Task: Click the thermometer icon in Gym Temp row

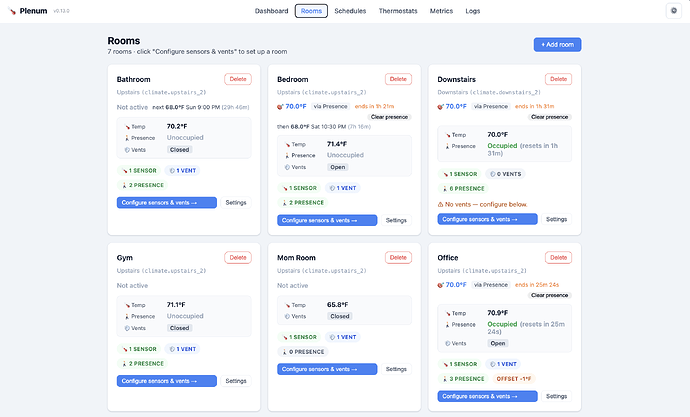Action: [127, 305]
